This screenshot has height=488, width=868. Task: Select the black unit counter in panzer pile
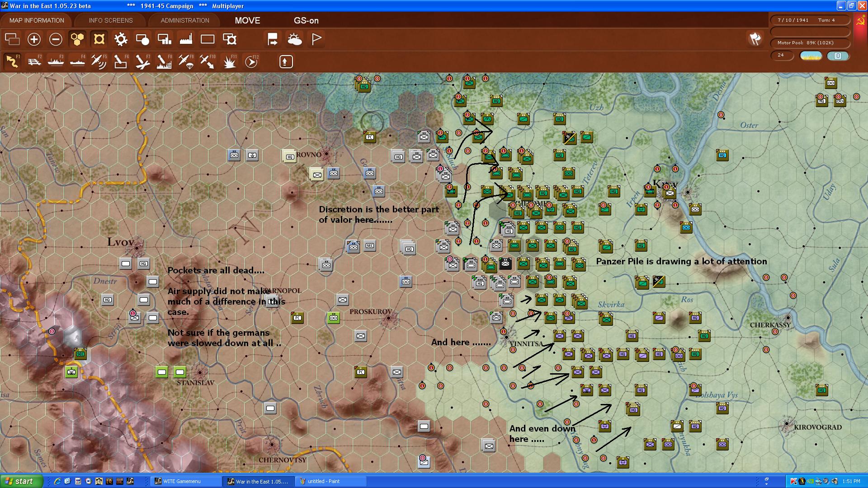[505, 263]
